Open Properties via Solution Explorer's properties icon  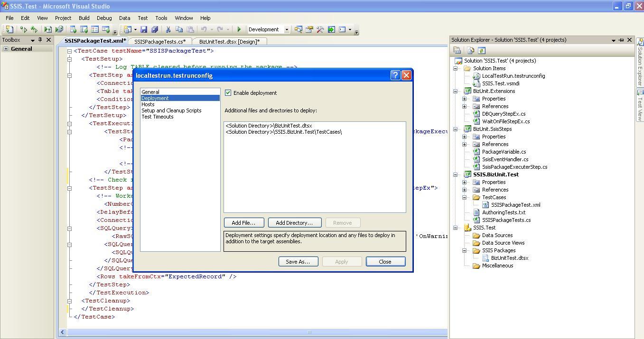point(457,50)
